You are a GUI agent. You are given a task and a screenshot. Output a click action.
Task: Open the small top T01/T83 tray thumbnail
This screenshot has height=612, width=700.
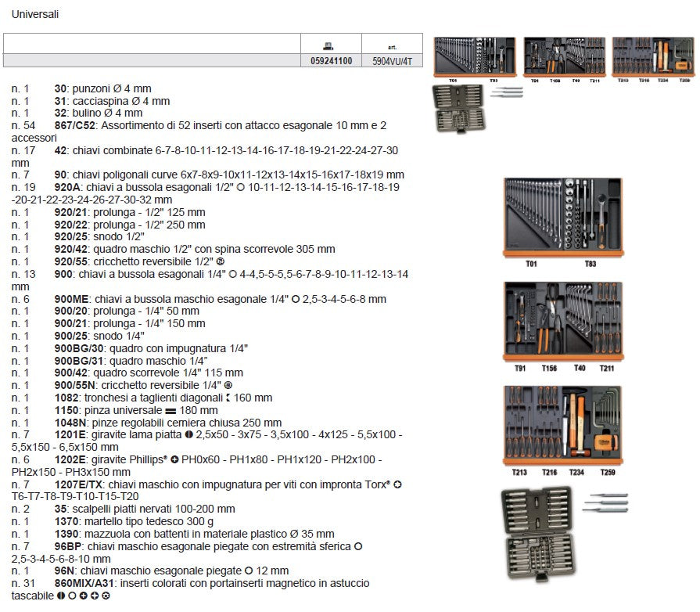(475, 57)
